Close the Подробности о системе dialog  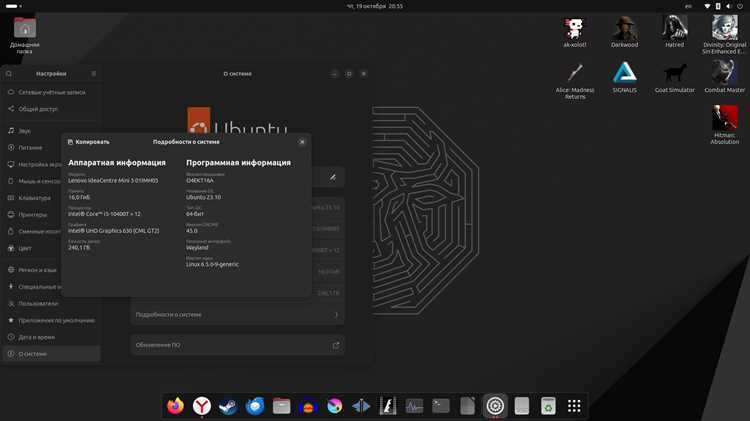(302, 142)
